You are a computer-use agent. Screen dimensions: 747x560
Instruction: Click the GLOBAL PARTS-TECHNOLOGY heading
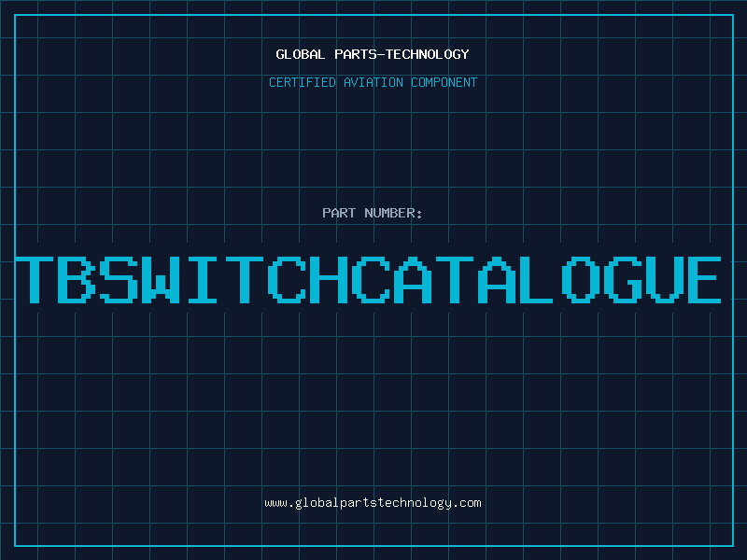(x=373, y=54)
